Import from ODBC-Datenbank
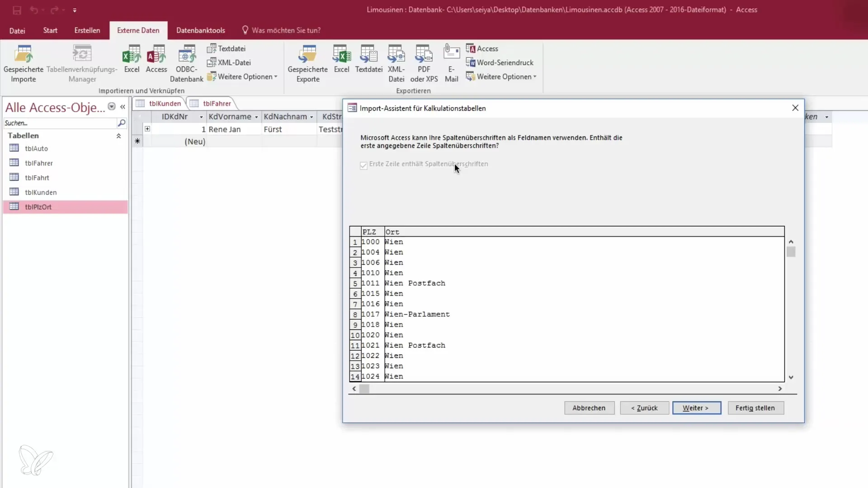The height and width of the screenshot is (488, 868). 186,64
